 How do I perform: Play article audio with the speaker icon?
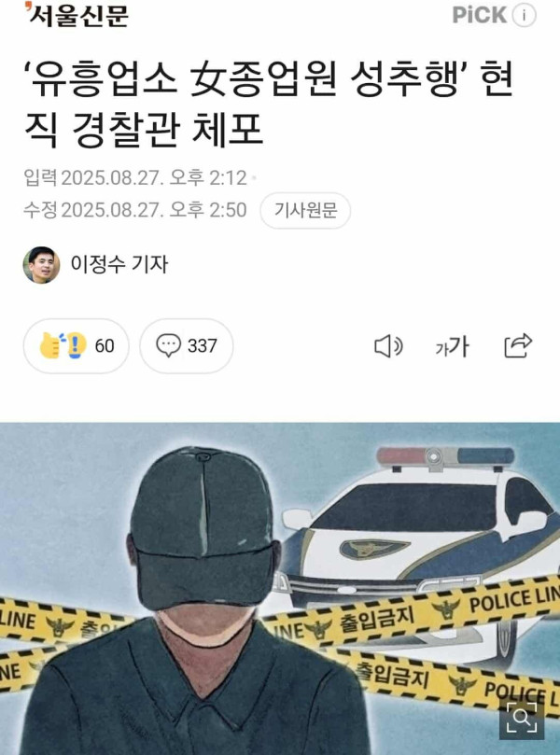(388, 346)
